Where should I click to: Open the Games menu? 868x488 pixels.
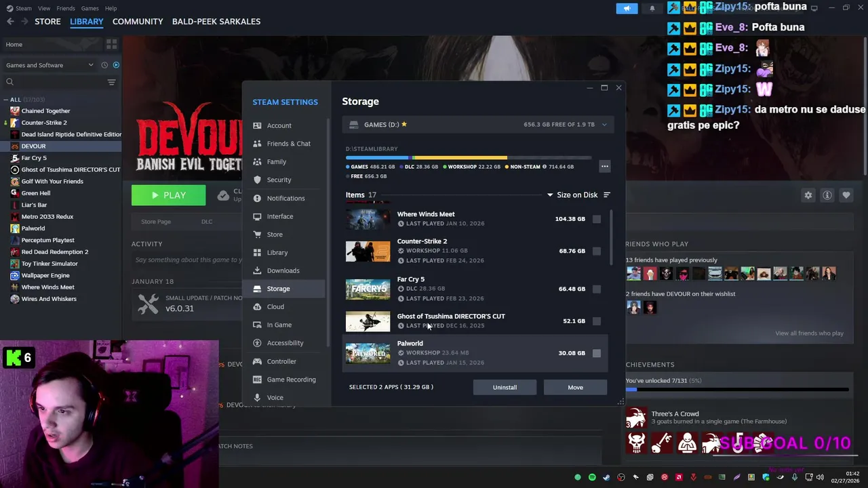click(x=90, y=8)
